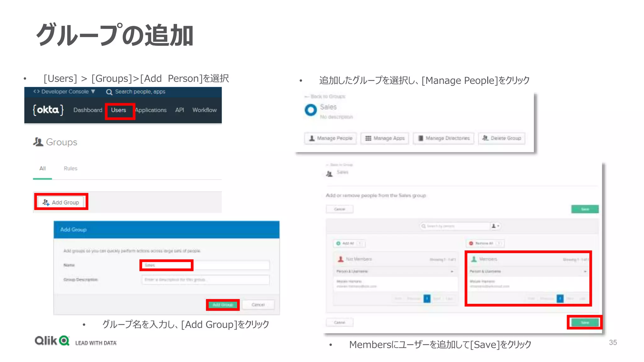Click the Manage People button
This screenshot has height=362, width=644.
pos(330,138)
